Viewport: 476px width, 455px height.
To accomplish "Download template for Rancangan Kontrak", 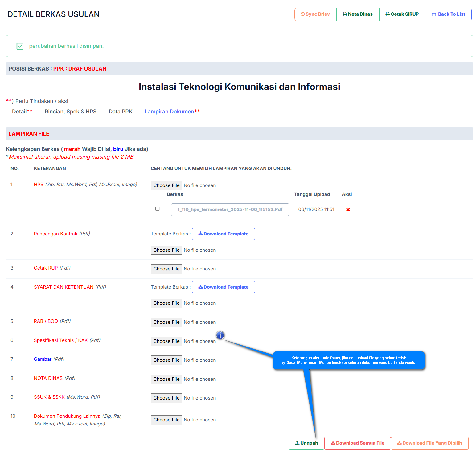I will tap(223, 234).
